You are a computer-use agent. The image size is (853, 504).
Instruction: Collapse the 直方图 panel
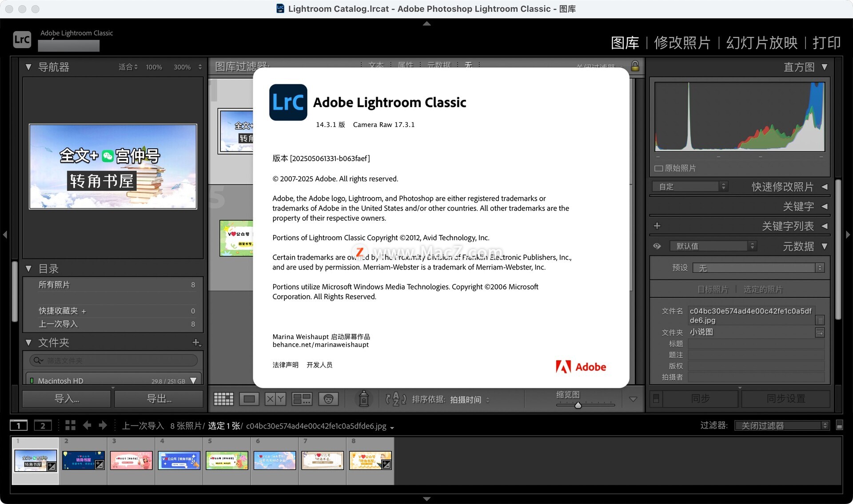(825, 67)
